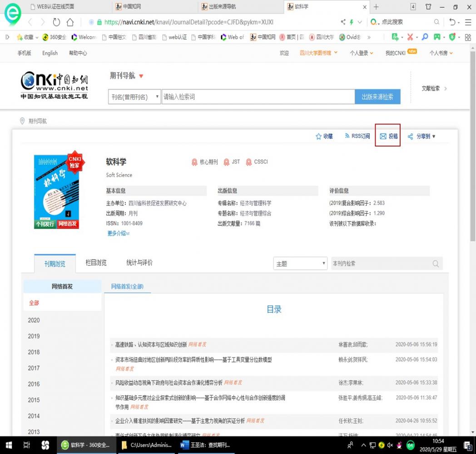Screen dimensions: 476x454
Task: Open article 高速铁路、认知资本与区域知识创新
Action: [151, 345]
